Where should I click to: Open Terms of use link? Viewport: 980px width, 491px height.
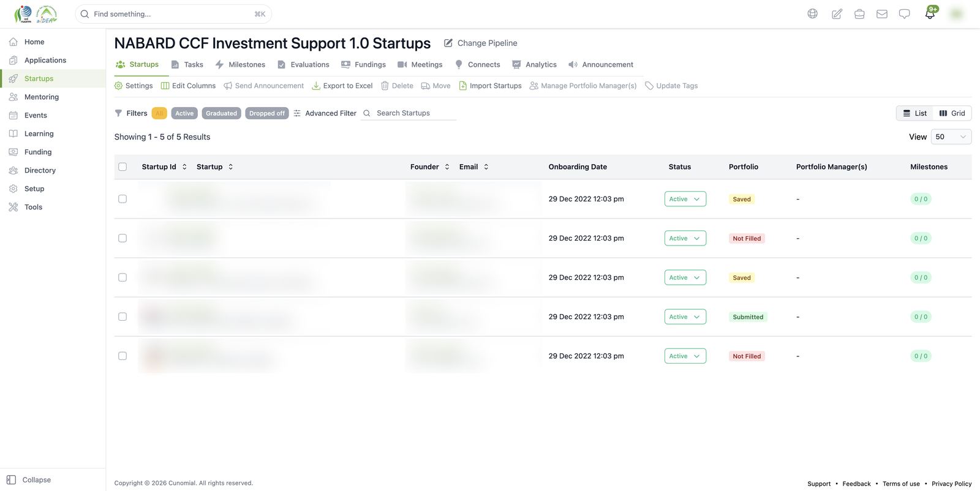click(x=901, y=484)
